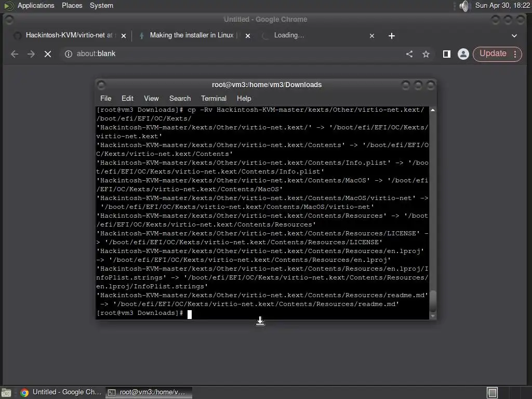
Task: Open the terminal File menu
Action: point(105,98)
